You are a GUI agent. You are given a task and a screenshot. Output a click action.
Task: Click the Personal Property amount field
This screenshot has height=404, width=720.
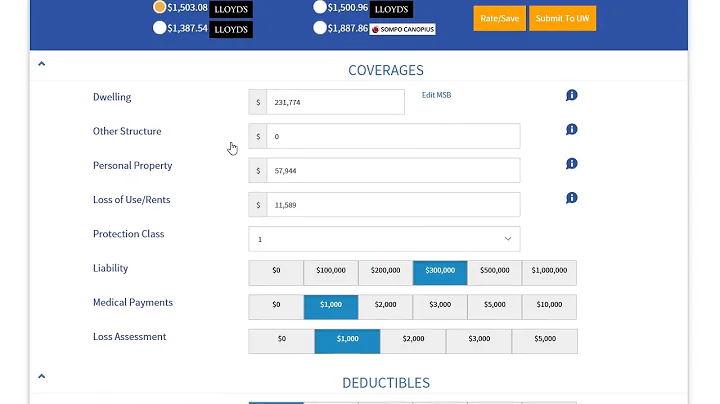click(393, 170)
